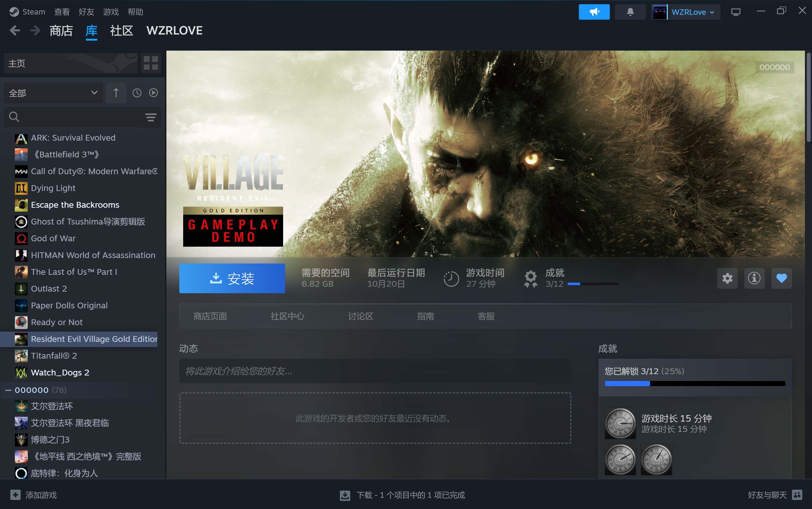This screenshot has height=509, width=812.
Task: Open the 好友 menu
Action: [86, 12]
